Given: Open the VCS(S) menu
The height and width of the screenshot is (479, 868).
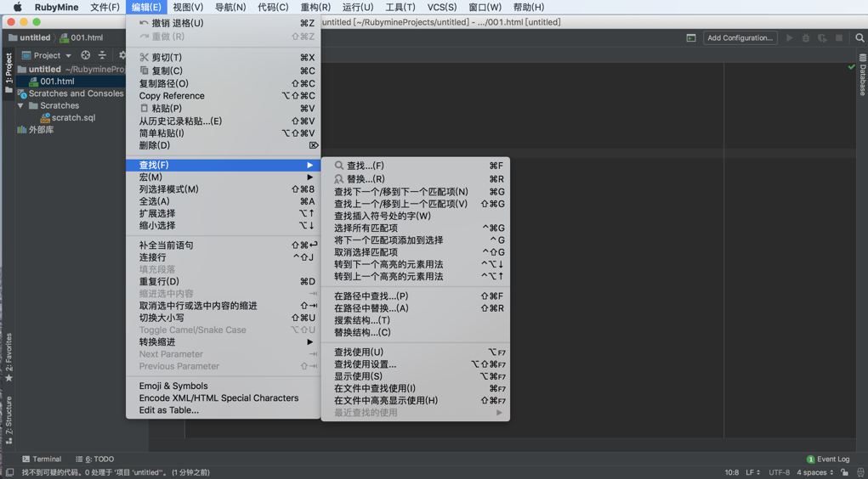Looking at the screenshot, I should click(442, 7).
